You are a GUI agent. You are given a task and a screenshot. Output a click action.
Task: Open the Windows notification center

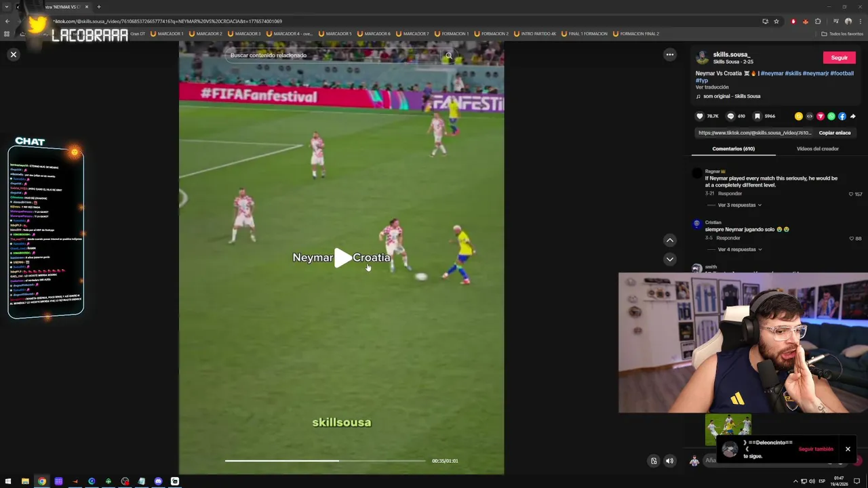tap(856, 481)
